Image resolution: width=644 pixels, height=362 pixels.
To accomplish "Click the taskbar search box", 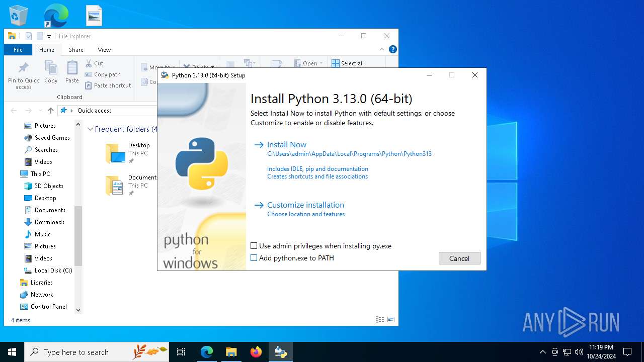I will click(97, 352).
